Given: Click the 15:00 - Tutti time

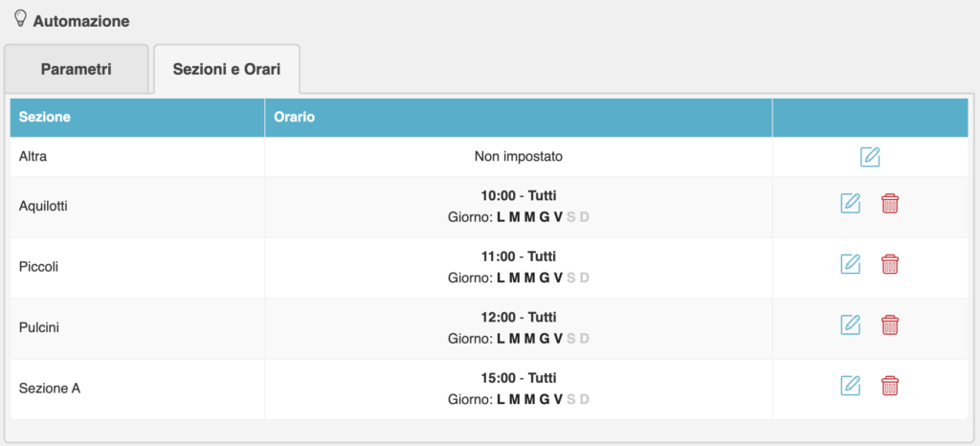Looking at the screenshot, I should 519,378.
